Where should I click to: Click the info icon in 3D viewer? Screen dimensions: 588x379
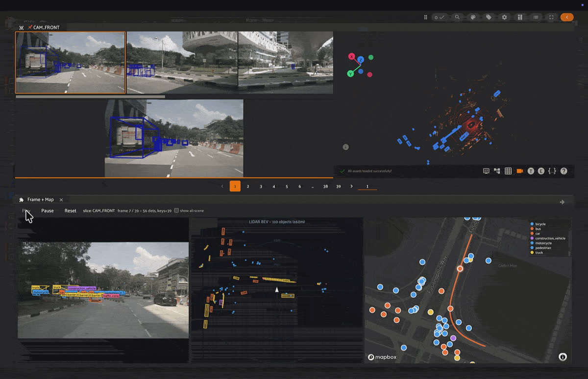345,147
